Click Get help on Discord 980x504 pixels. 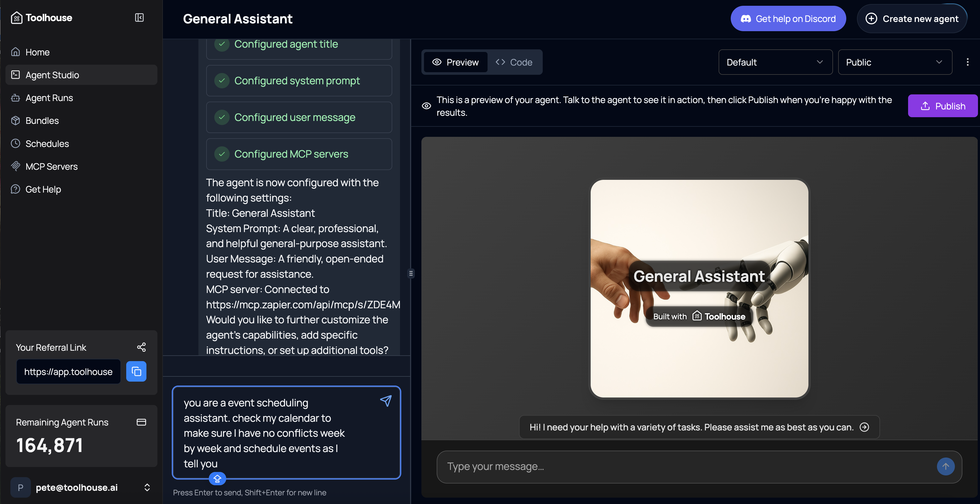click(788, 19)
